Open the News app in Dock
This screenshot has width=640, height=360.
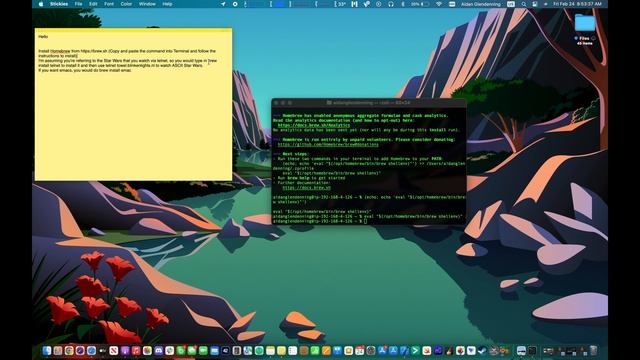click(x=113, y=351)
